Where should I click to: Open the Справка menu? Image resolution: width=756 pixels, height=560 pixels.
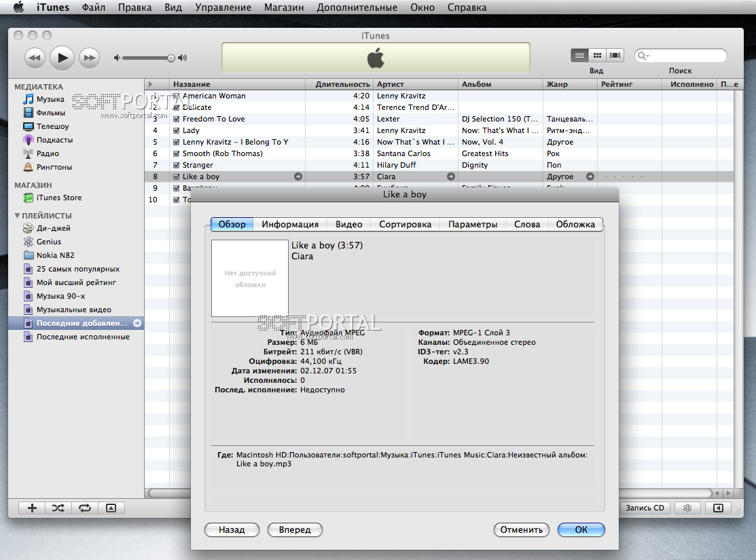click(467, 7)
